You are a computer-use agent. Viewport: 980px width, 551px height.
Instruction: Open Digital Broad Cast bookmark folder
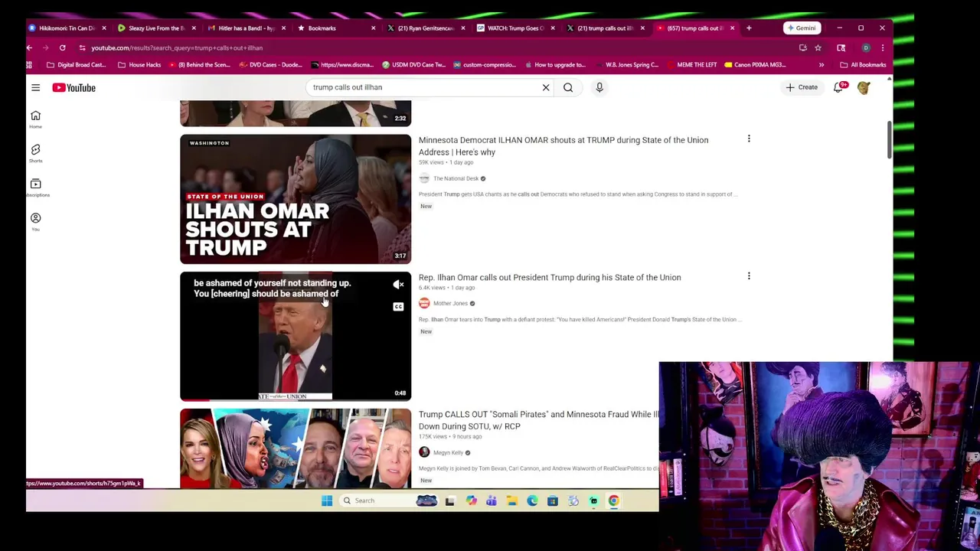(76, 65)
